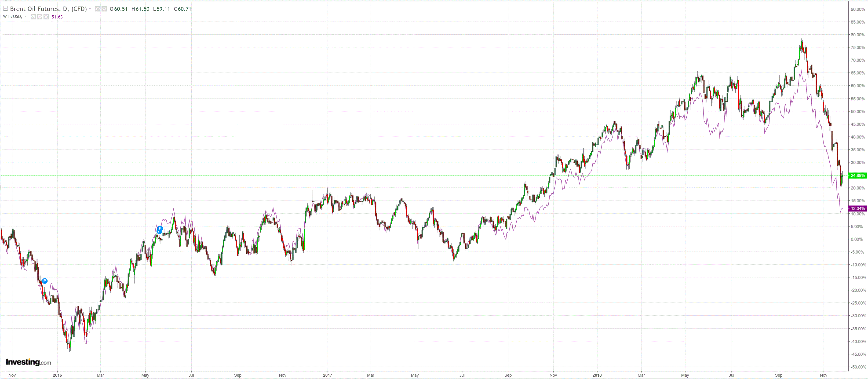Click the Investing.com logo
The image size is (868, 379).
pos(28,362)
